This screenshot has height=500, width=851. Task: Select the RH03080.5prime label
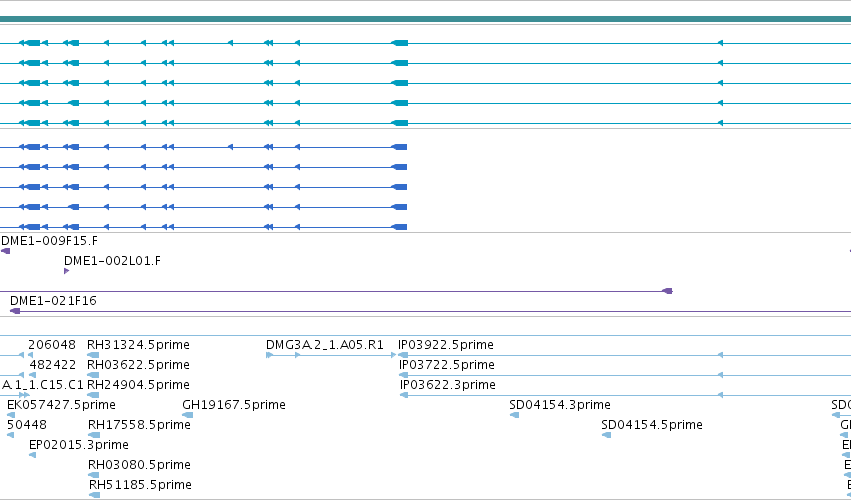pyautogui.click(x=139, y=464)
